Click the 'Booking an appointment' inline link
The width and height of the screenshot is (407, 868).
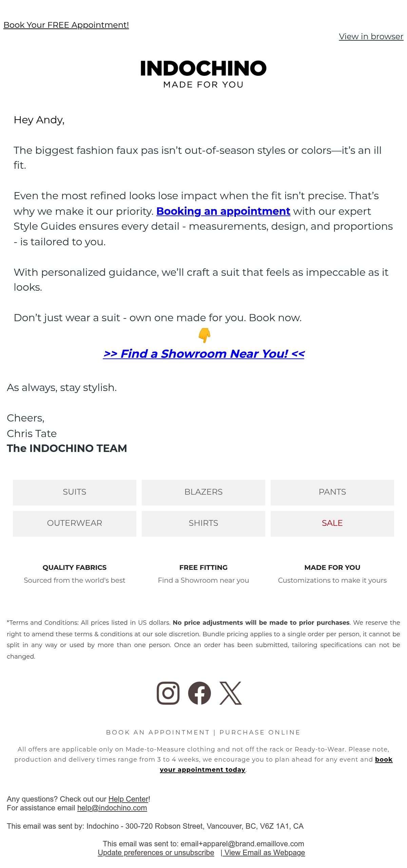click(x=223, y=211)
